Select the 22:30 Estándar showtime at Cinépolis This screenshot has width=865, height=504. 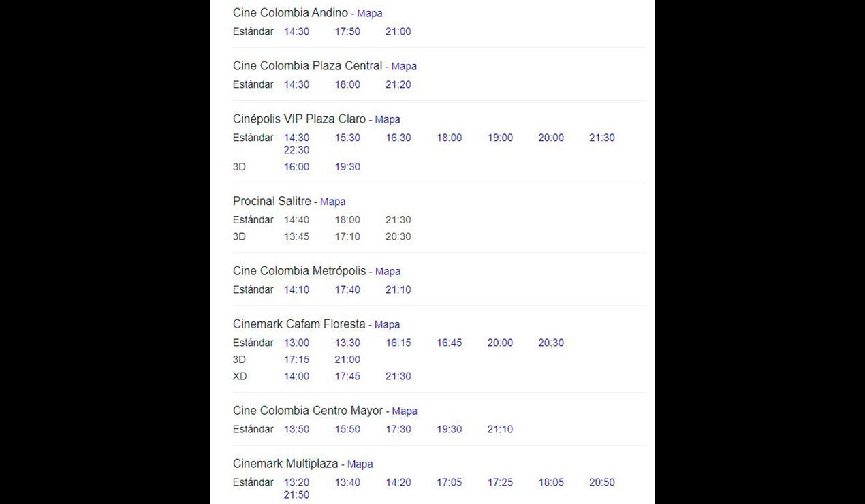(x=296, y=150)
